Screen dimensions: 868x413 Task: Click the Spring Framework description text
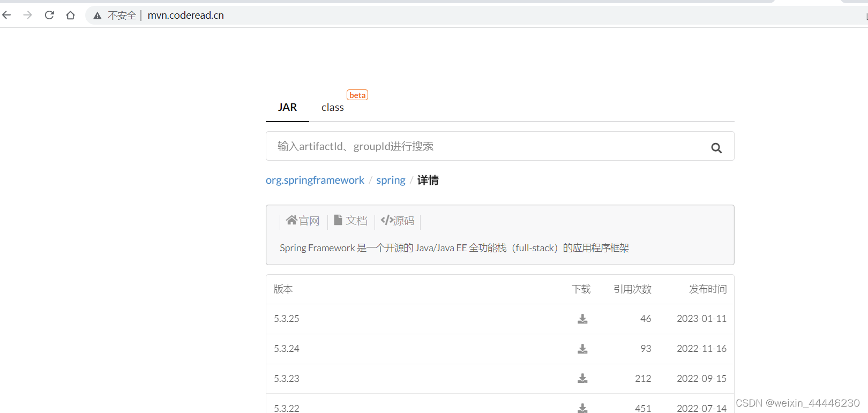tap(454, 248)
